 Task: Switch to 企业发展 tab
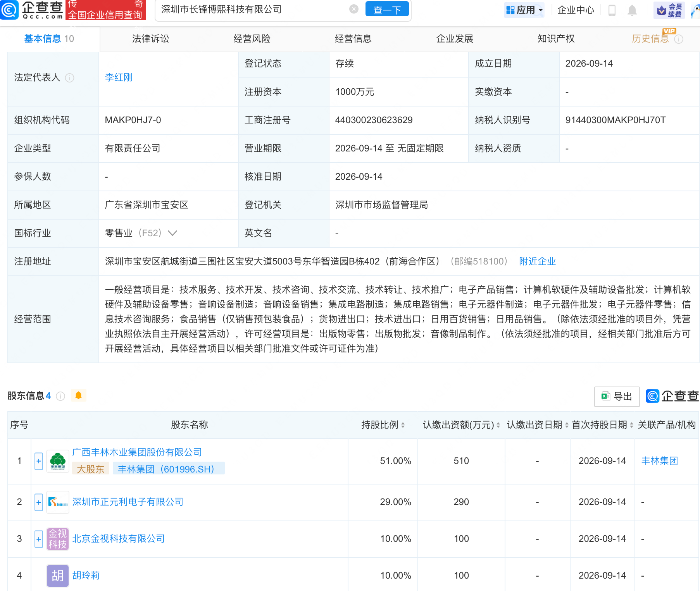tap(455, 39)
